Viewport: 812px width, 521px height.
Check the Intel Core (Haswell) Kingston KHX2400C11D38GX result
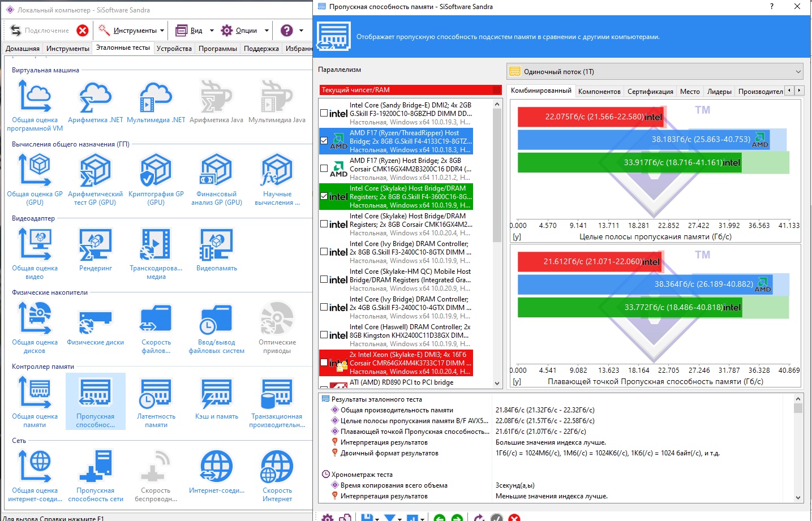324,335
